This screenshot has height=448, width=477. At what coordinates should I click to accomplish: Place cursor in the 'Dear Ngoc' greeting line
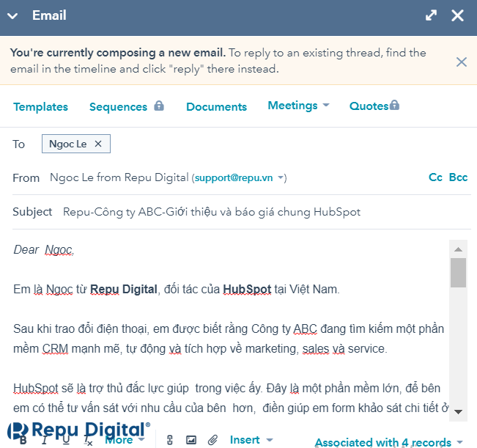point(44,250)
